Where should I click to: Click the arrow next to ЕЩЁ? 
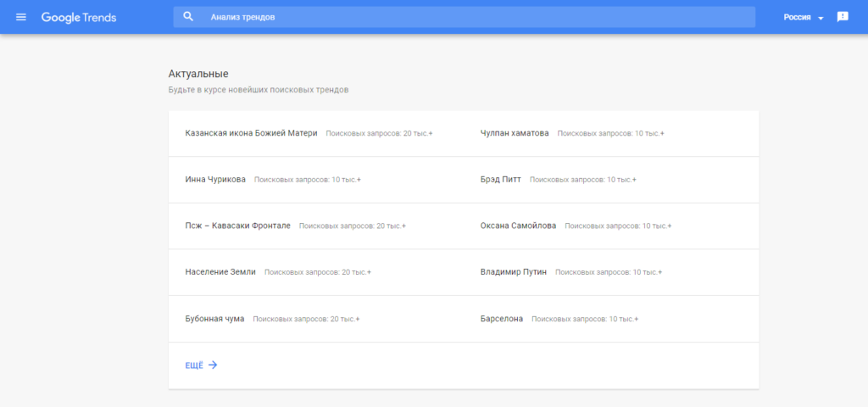click(x=213, y=365)
